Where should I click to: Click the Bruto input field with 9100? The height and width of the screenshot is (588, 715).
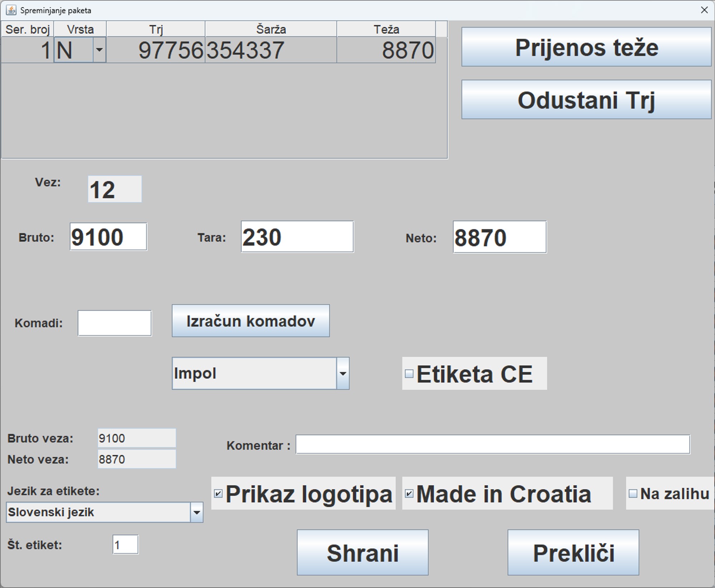(x=108, y=237)
